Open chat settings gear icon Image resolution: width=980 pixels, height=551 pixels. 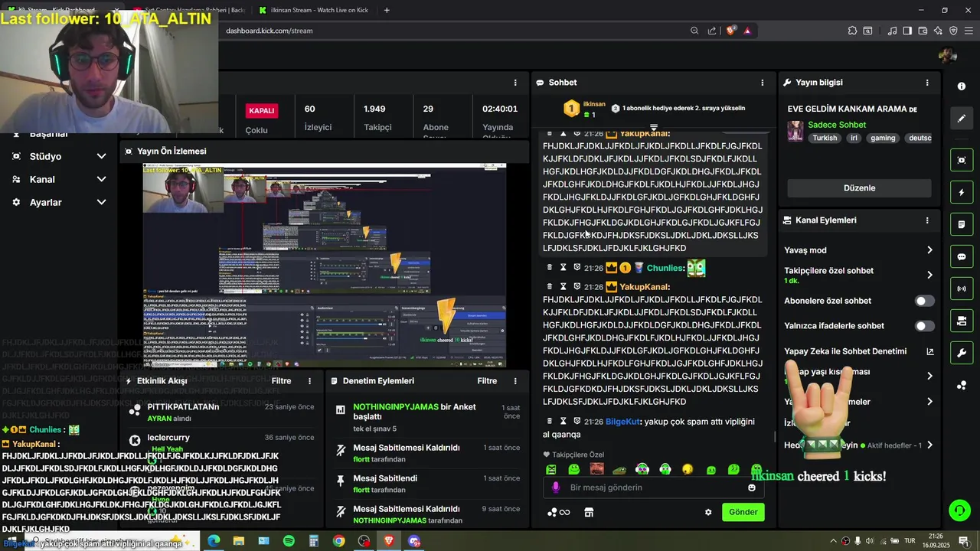tap(708, 512)
